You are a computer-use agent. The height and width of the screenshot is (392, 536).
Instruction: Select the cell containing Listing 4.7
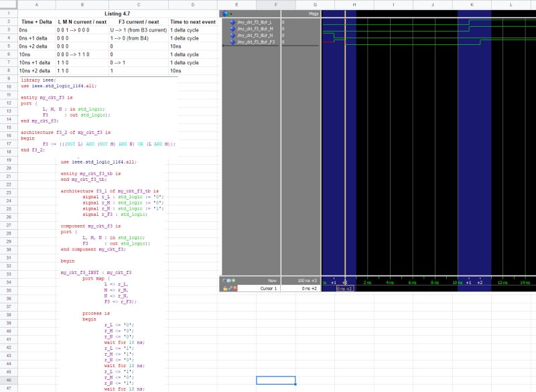[x=117, y=12]
